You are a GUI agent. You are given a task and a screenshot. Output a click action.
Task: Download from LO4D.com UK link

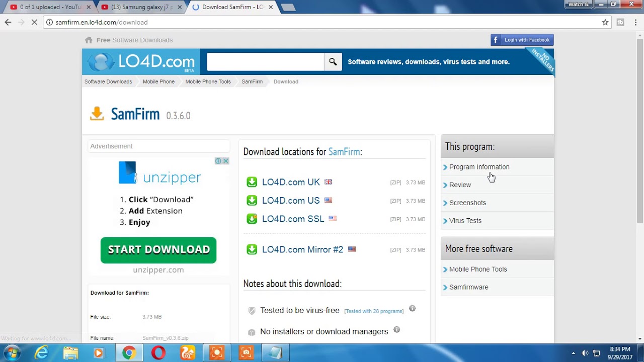291,182
